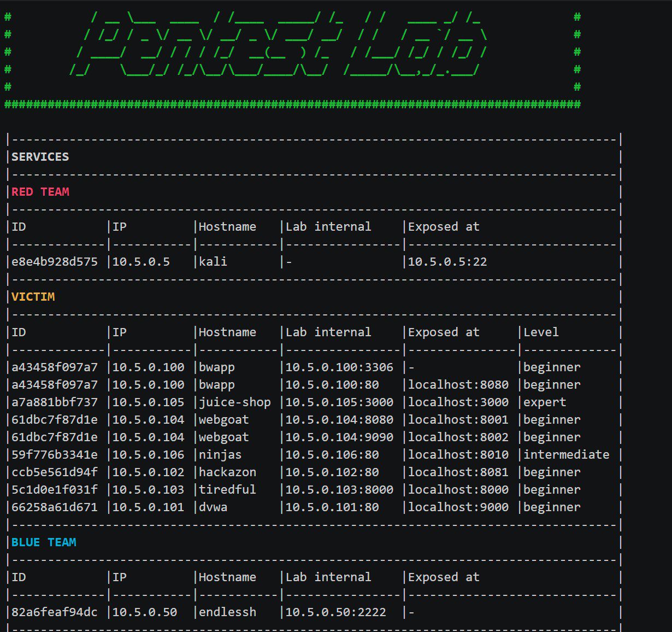Click container ID 59f776b3341e

(55, 455)
